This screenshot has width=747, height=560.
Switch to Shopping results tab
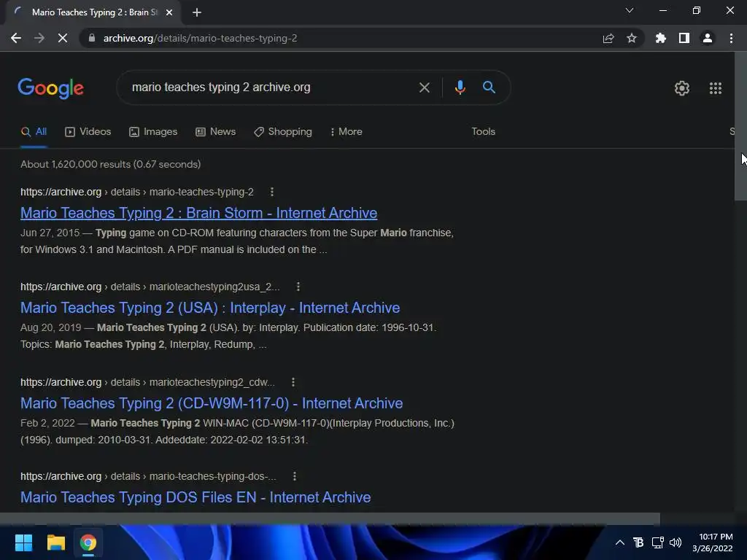[283, 132]
